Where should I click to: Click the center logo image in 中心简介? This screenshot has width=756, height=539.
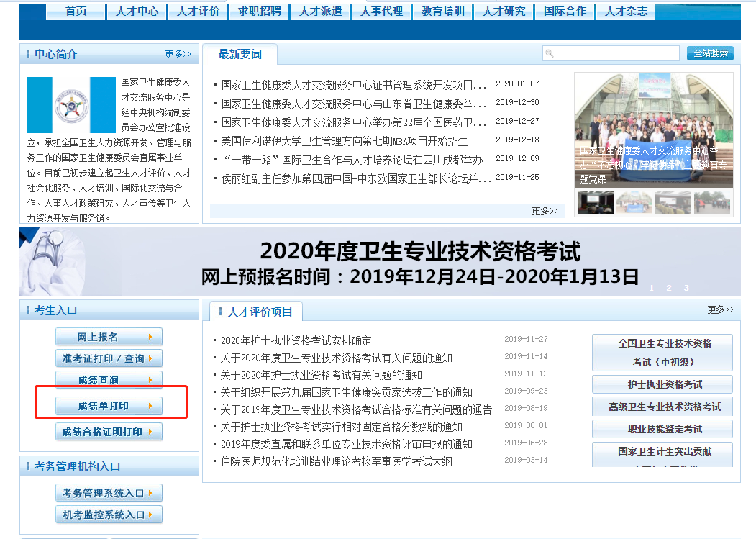click(x=71, y=105)
